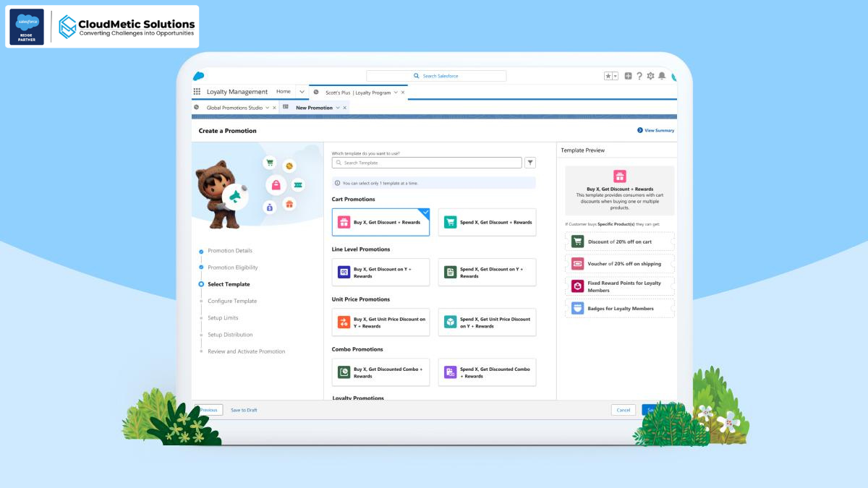Click the Salesforce cloud logo

click(199, 76)
